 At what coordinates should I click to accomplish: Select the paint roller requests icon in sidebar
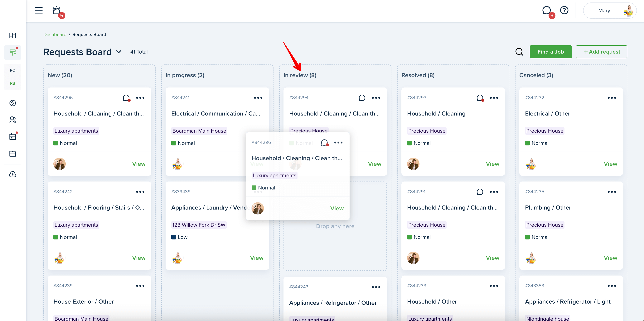pos(13,52)
